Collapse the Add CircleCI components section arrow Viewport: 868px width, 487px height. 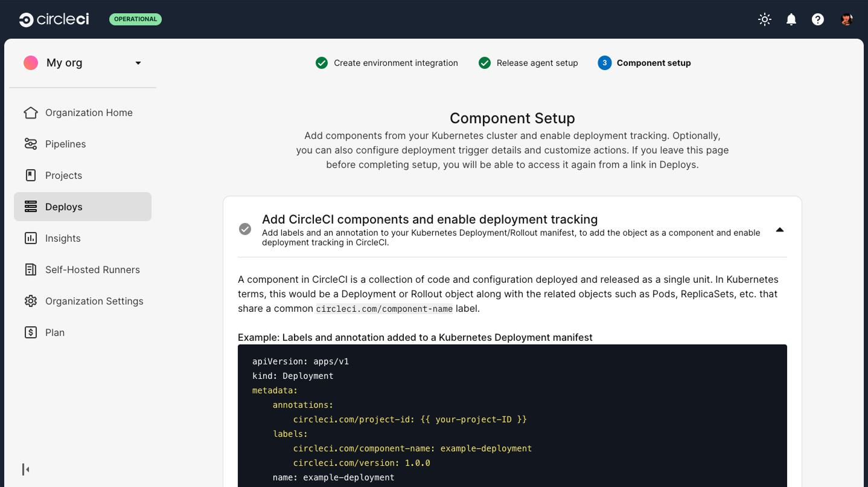780,230
